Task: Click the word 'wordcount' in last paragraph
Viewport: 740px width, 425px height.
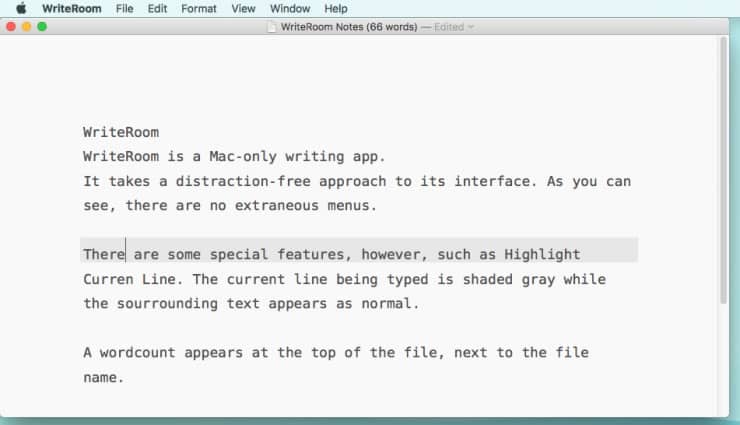Action: pyautogui.click(x=137, y=353)
